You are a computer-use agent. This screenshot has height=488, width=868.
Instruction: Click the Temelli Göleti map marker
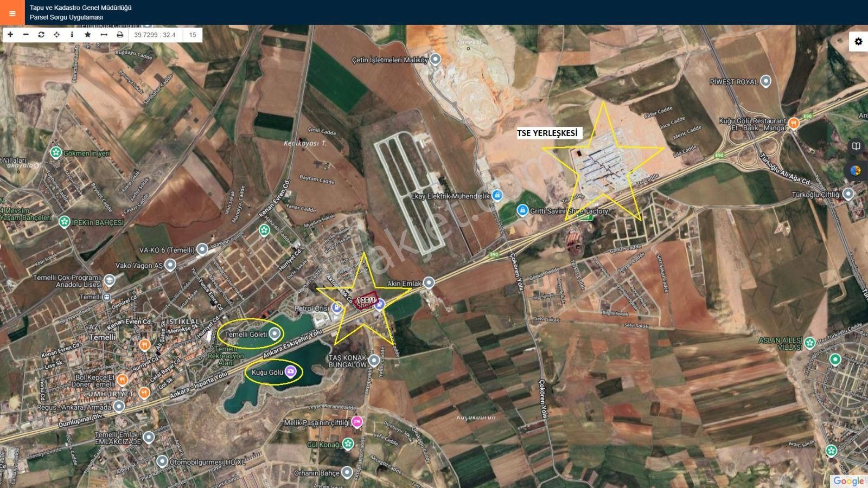(x=276, y=333)
